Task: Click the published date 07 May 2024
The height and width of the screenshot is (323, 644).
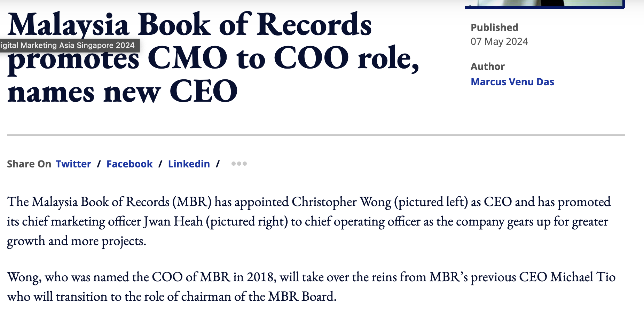Action: (x=499, y=42)
